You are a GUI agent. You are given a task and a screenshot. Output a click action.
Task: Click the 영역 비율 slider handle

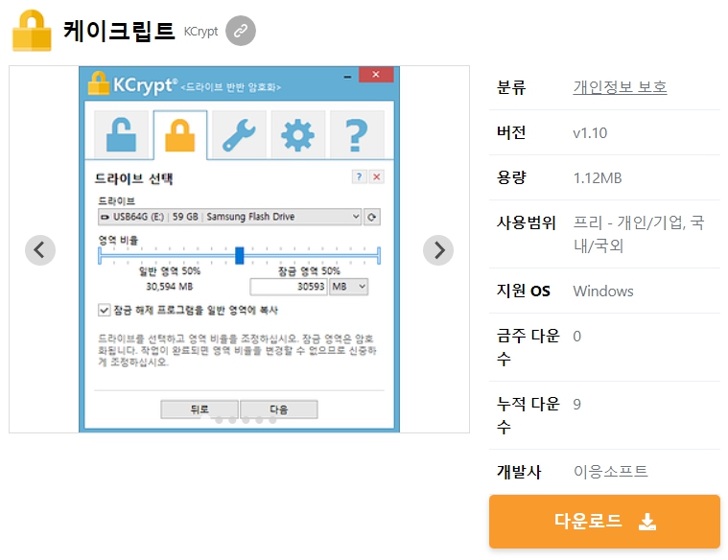pos(240,255)
